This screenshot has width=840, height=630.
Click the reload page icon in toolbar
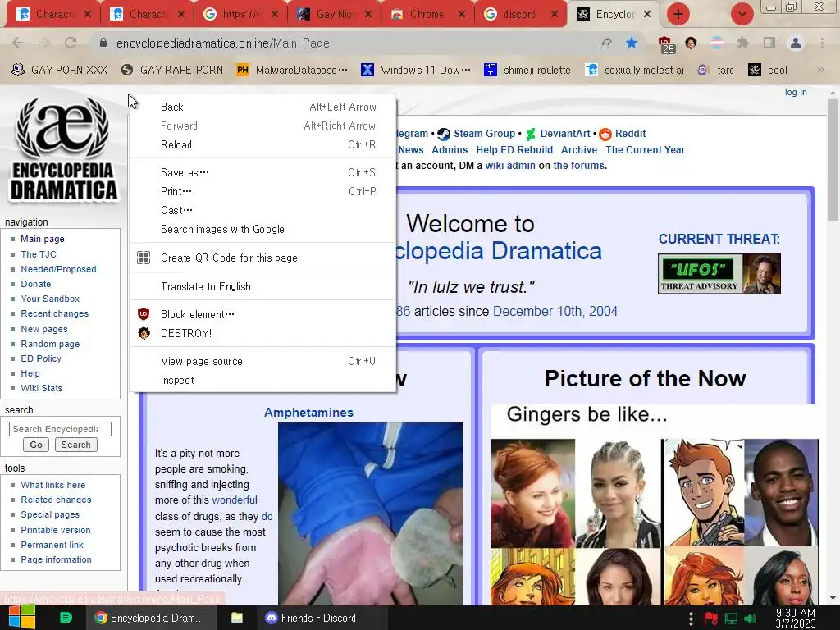(x=71, y=43)
